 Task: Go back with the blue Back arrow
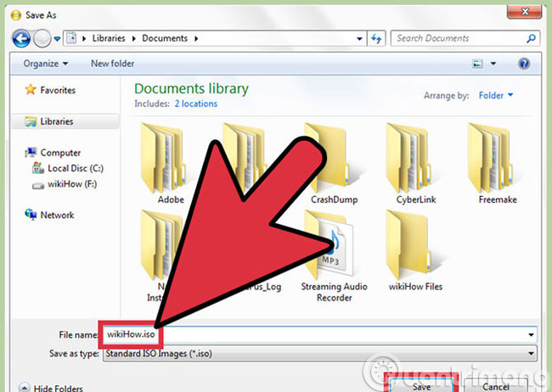(21, 38)
